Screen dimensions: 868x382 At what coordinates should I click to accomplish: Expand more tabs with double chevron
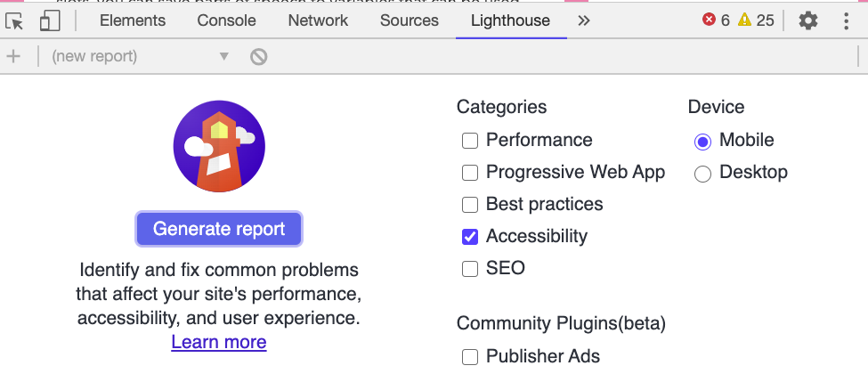[x=583, y=21]
